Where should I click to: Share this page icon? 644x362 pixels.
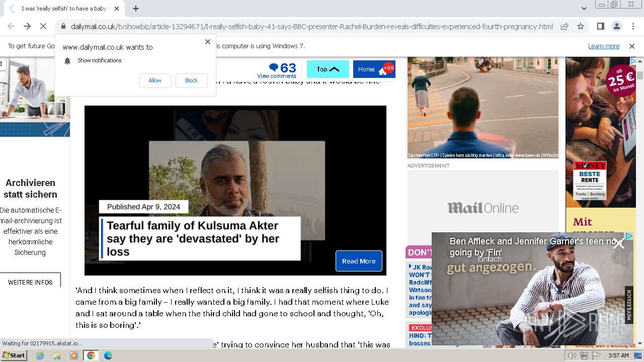[565, 26]
